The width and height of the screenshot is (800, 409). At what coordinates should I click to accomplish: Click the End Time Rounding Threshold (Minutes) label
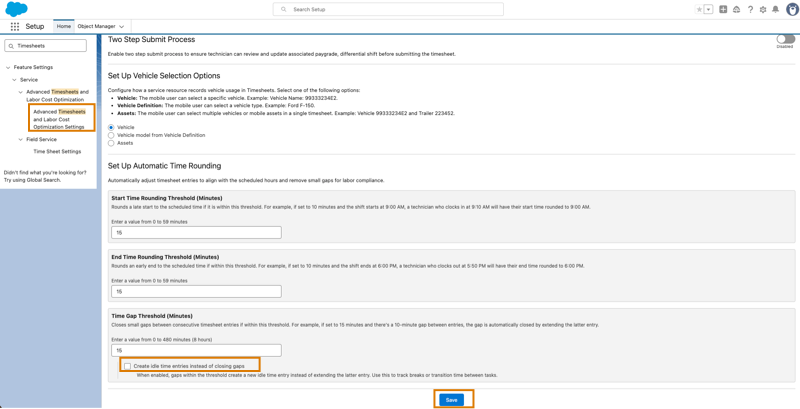tap(165, 257)
